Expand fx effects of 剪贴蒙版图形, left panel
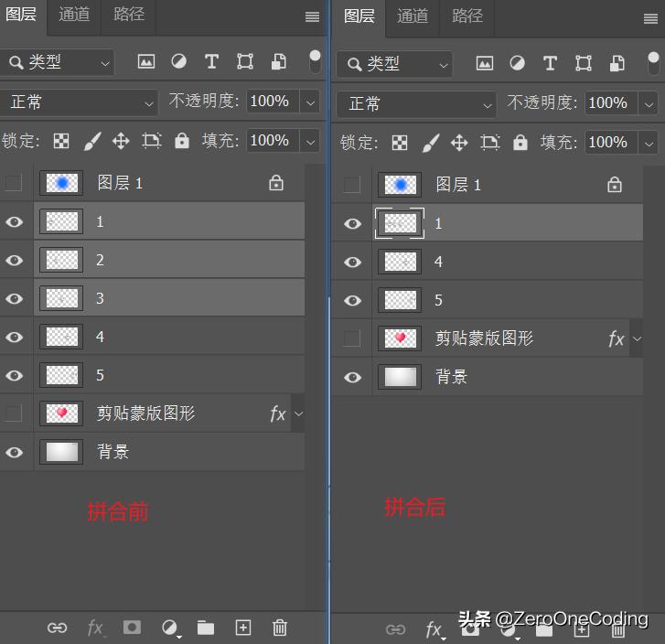Viewport: 665px width, 644px height. coord(298,413)
